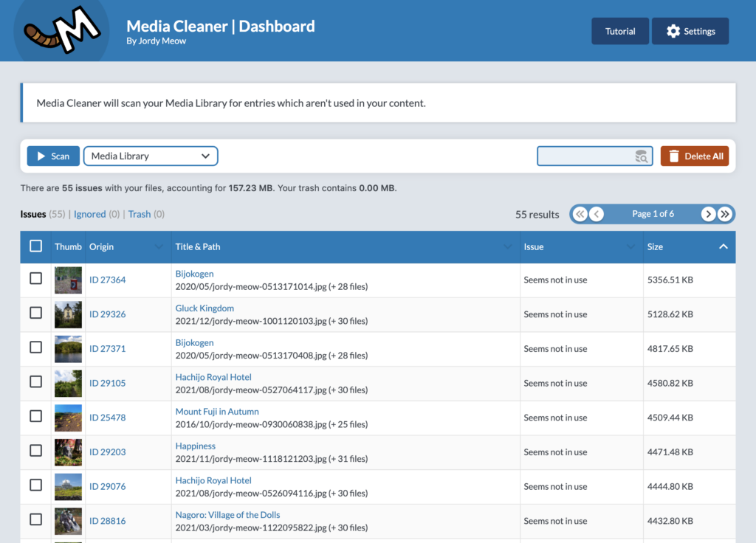The height and width of the screenshot is (543, 756).
Task: Check the row checkbox for ID 29203
Action: click(x=35, y=452)
